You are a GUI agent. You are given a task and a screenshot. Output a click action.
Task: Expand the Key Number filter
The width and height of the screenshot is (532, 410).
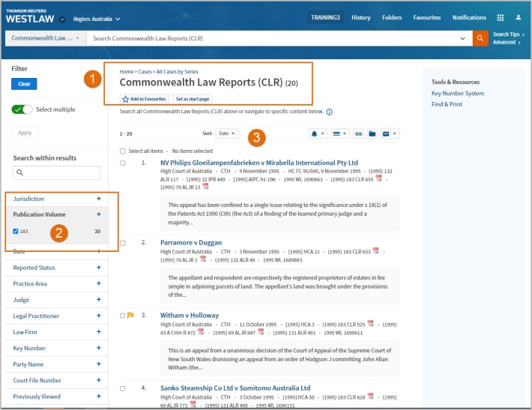tap(99, 348)
